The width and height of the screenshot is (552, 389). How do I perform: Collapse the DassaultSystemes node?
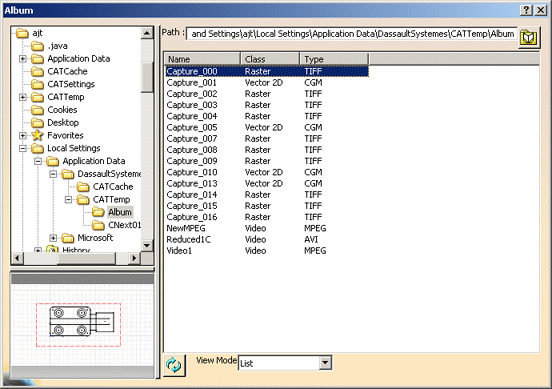coord(53,174)
